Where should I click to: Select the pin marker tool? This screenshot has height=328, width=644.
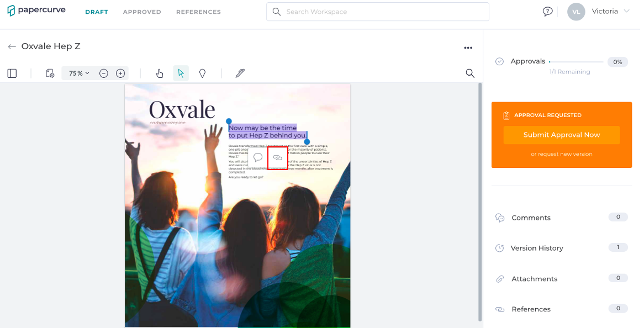click(203, 73)
